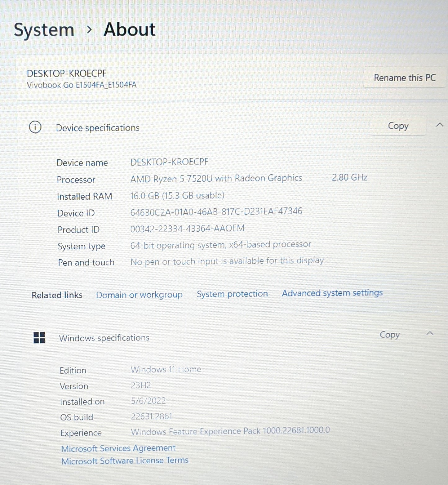Click the Device ID row label
448x485 pixels.
pos(76,213)
